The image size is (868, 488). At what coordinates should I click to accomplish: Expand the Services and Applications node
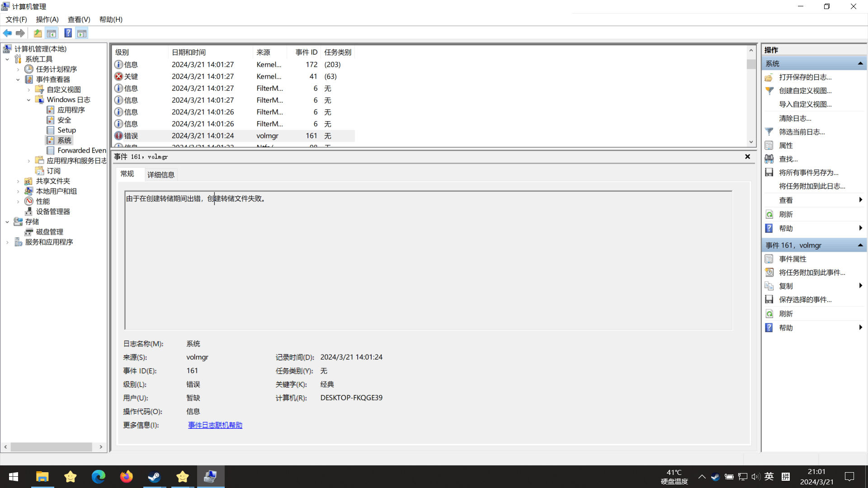[x=7, y=242]
